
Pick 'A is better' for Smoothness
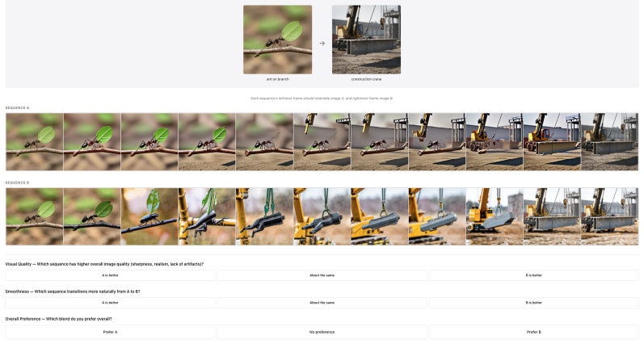click(x=110, y=303)
